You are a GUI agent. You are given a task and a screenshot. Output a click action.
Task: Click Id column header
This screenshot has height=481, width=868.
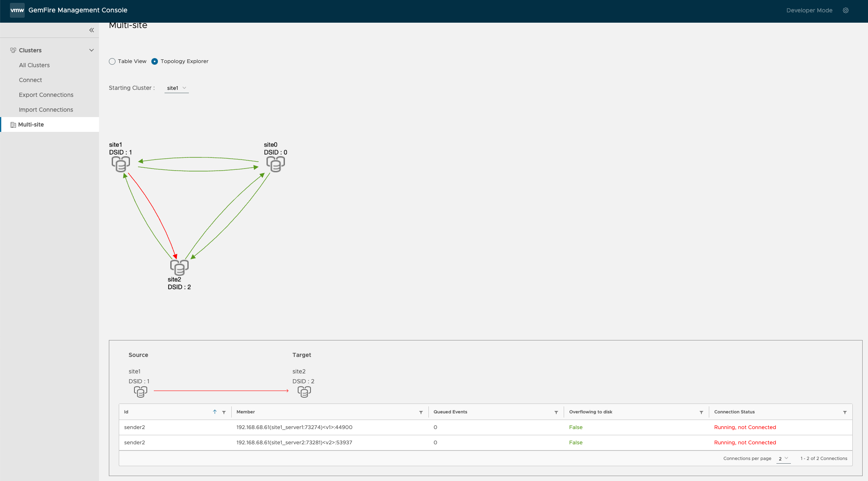click(x=126, y=412)
